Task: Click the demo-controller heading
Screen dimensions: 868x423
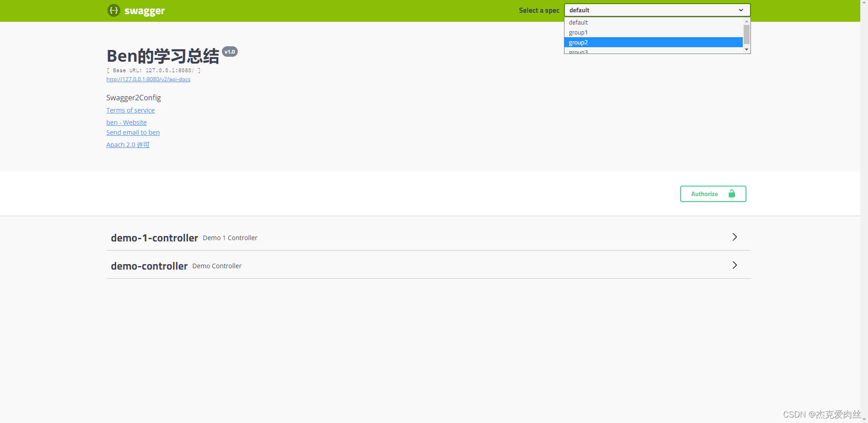Action: tap(149, 266)
